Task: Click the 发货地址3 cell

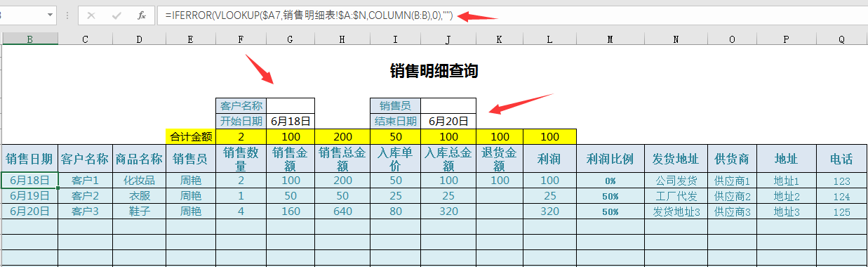Action: (676, 211)
